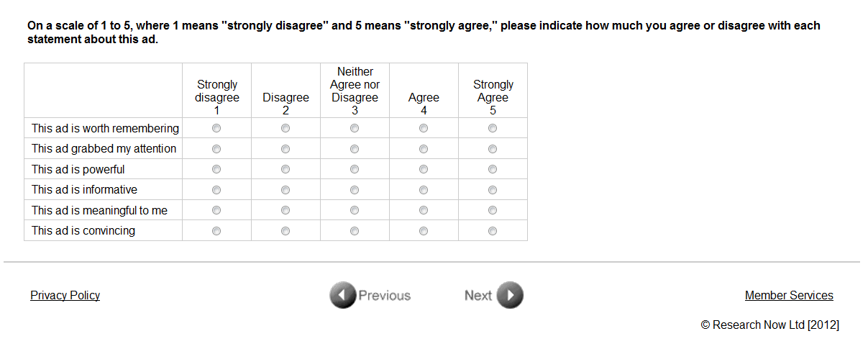Click the Previous button text
868x349 pixels.
(x=384, y=295)
